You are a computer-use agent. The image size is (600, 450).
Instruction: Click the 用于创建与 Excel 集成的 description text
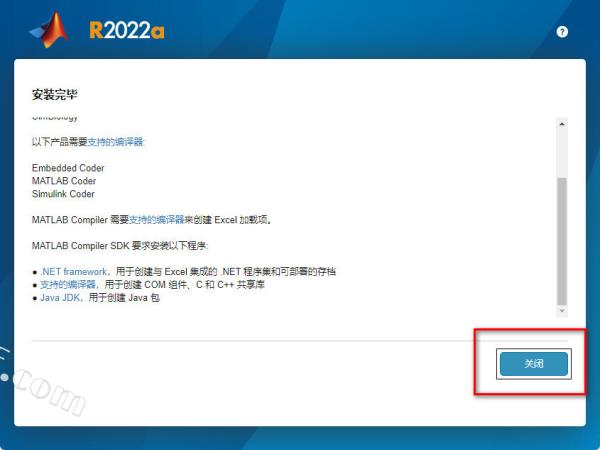[180, 272]
